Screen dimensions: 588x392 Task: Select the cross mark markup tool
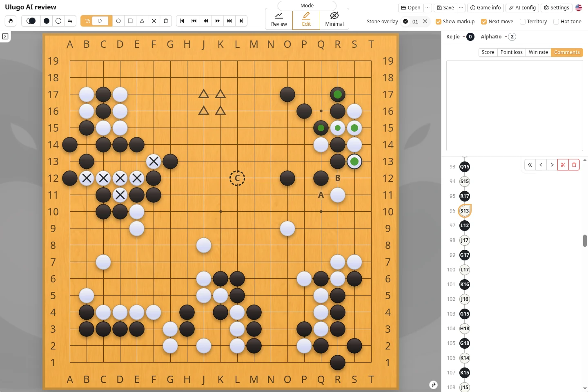pyautogui.click(x=154, y=21)
